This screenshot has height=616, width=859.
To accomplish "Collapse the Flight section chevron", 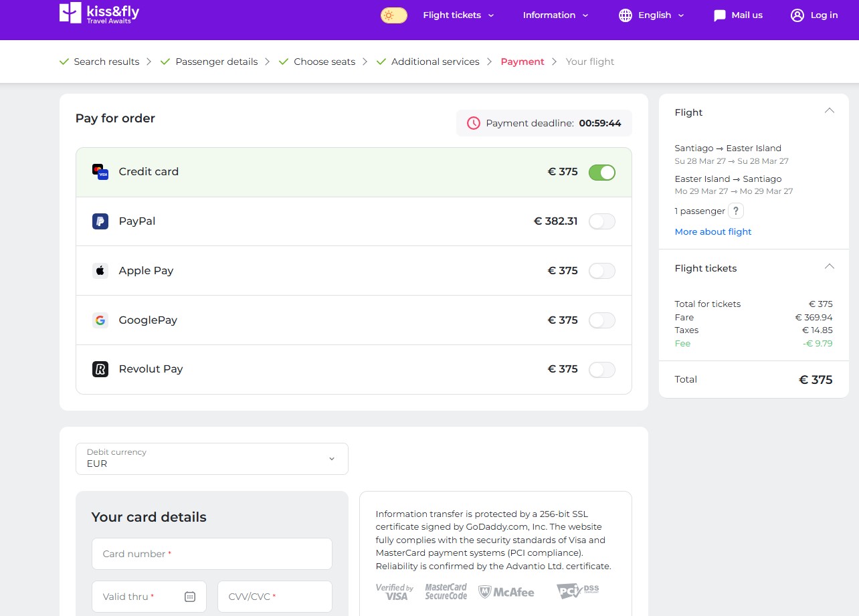I will [x=830, y=111].
